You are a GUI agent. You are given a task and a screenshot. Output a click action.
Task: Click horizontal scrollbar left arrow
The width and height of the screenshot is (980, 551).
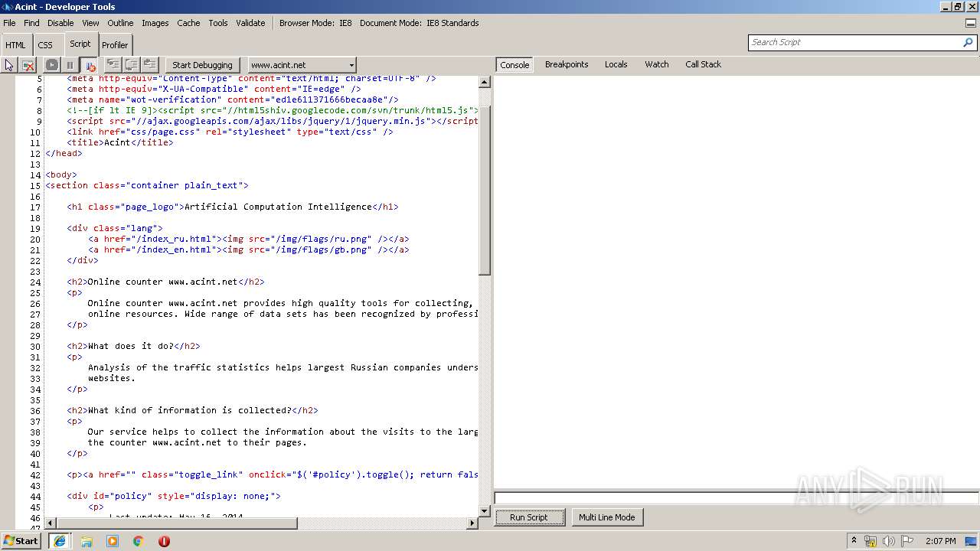51,523
